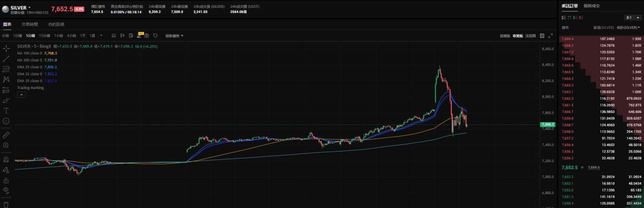
Task: Click the 7,654.5 mark price link
Action: (x=594, y=168)
